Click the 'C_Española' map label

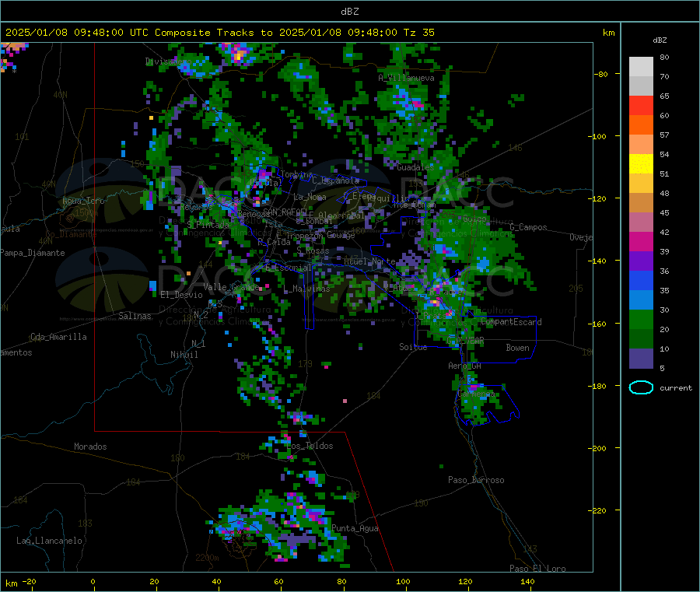click(336, 180)
